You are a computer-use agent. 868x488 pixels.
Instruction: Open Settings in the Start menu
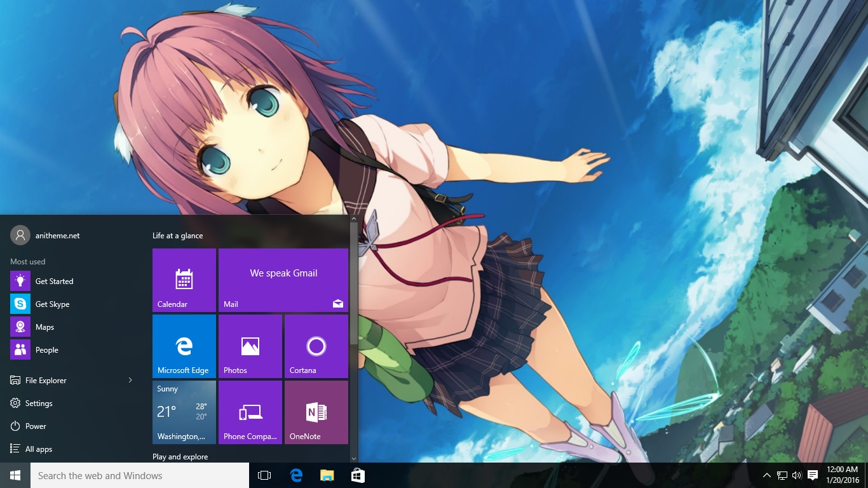click(38, 403)
